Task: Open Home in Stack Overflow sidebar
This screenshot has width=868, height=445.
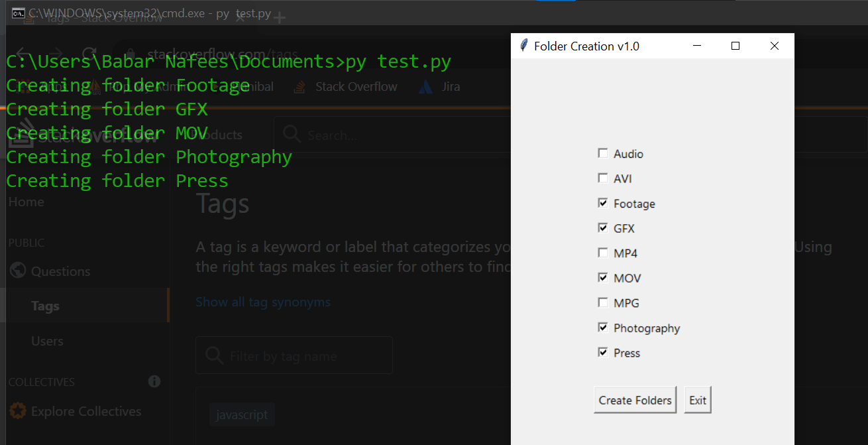Action: pyautogui.click(x=27, y=202)
